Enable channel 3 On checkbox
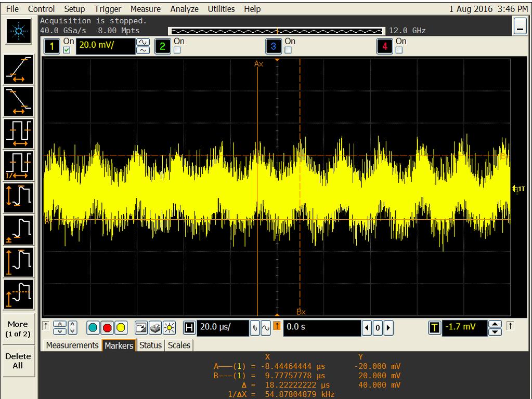This screenshot has width=532, height=399. click(288, 50)
